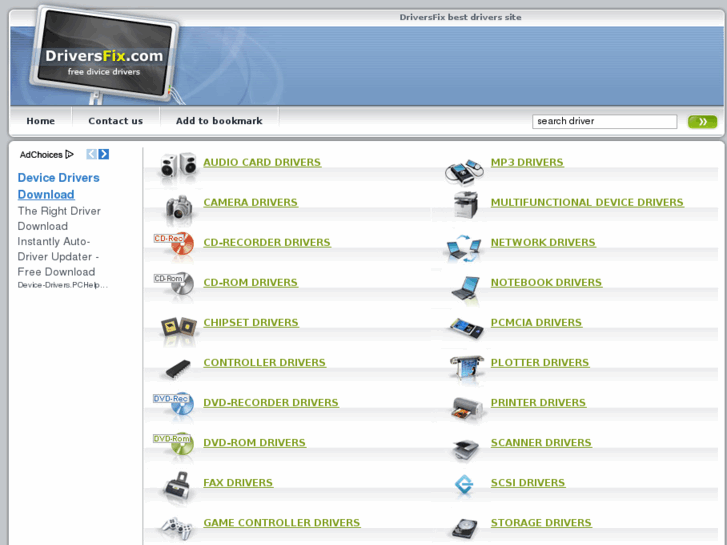Open the Contact us page
This screenshot has height=545, width=727.
pos(115,121)
